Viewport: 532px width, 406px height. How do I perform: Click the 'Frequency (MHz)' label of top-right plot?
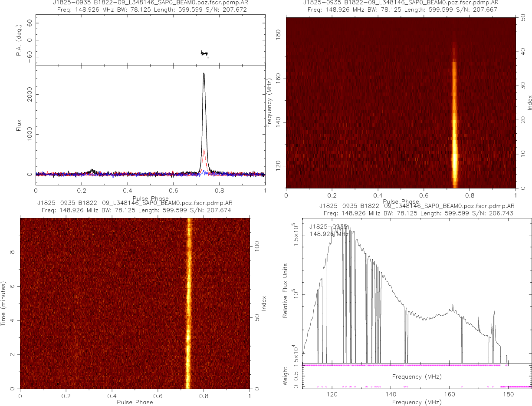(x=269, y=102)
